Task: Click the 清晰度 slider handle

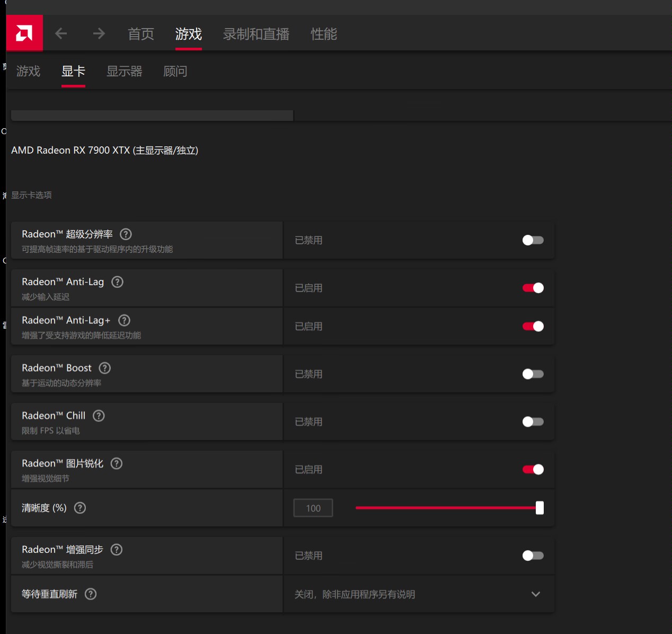Action: click(540, 508)
